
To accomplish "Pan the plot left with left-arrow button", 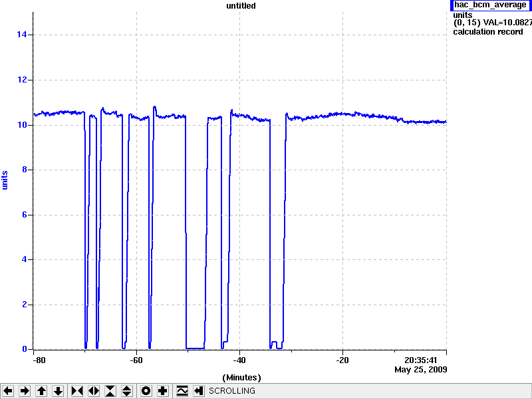I will tap(8, 391).
